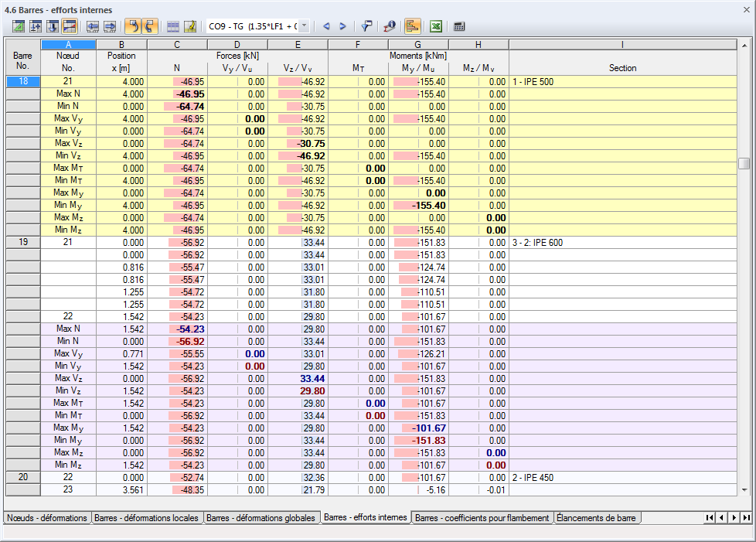The width and height of the screenshot is (756, 542).
Task: Select next load case with blue right triangle
Action: click(342, 26)
